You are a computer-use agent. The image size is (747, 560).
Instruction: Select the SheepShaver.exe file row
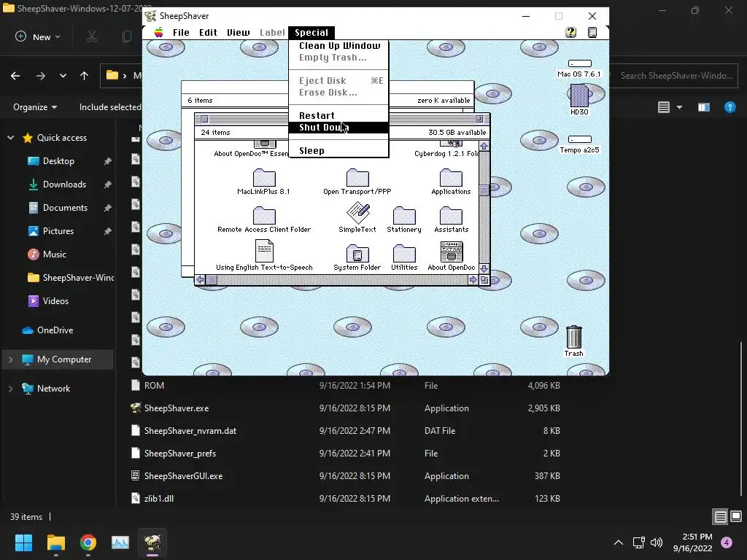click(345, 408)
